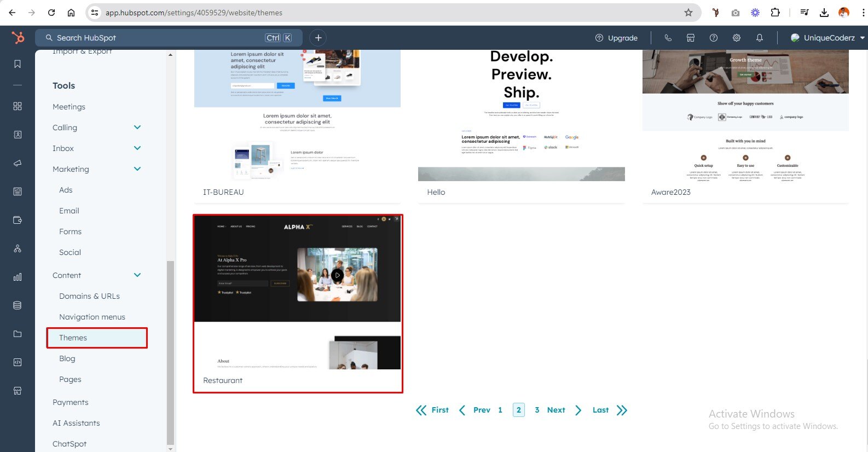Open the settings gear icon
Viewport: 868px width, 452px height.
737,38
